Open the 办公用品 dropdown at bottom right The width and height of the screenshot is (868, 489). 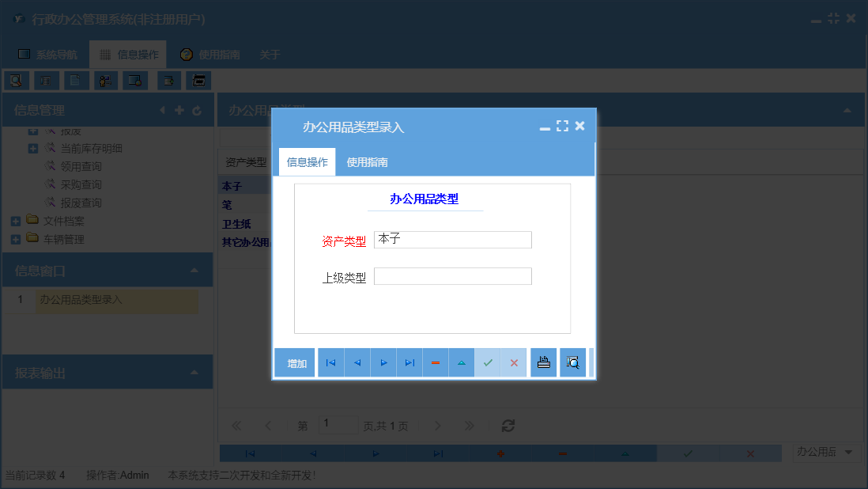pos(827,452)
